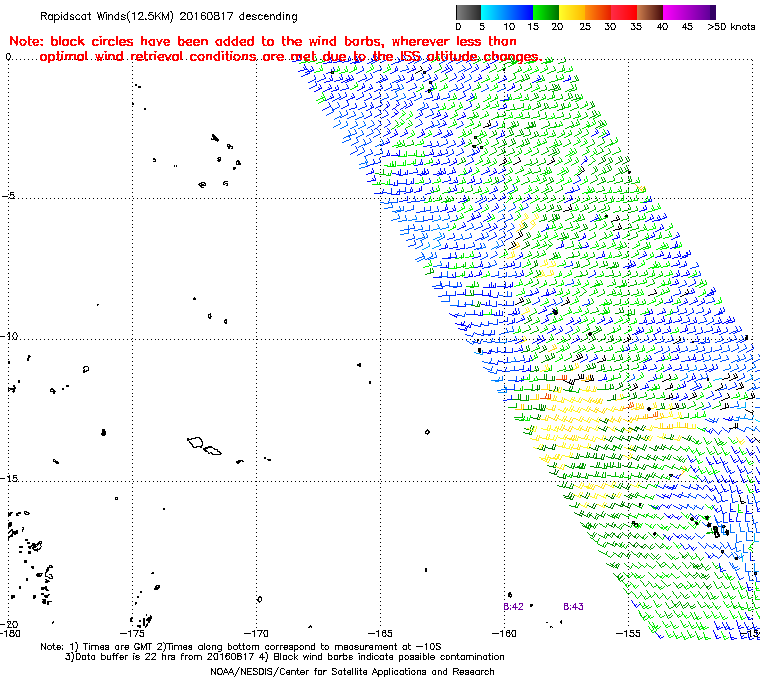The height and width of the screenshot is (688, 760).
Task: Click the '-20' latitude axis label
Action: click(9, 624)
